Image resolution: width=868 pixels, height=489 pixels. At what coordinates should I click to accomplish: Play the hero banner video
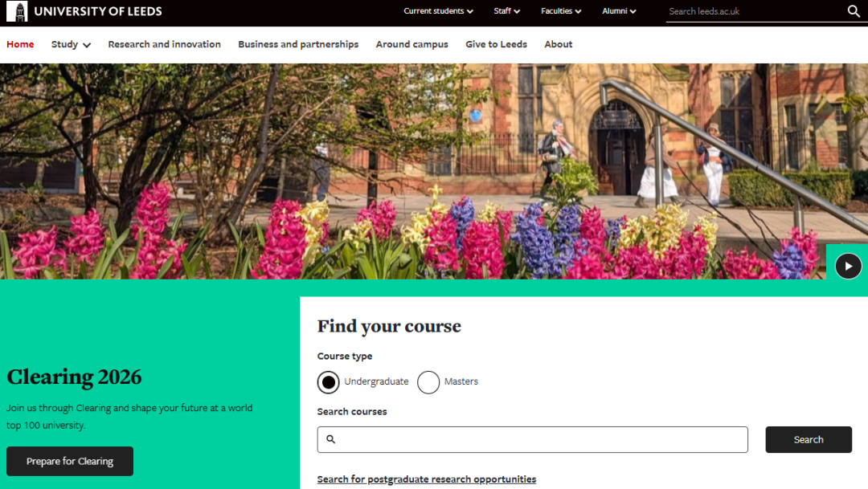848,266
